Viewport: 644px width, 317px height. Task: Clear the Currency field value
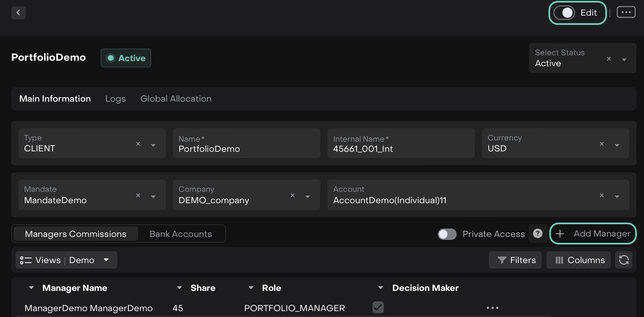(601, 144)
